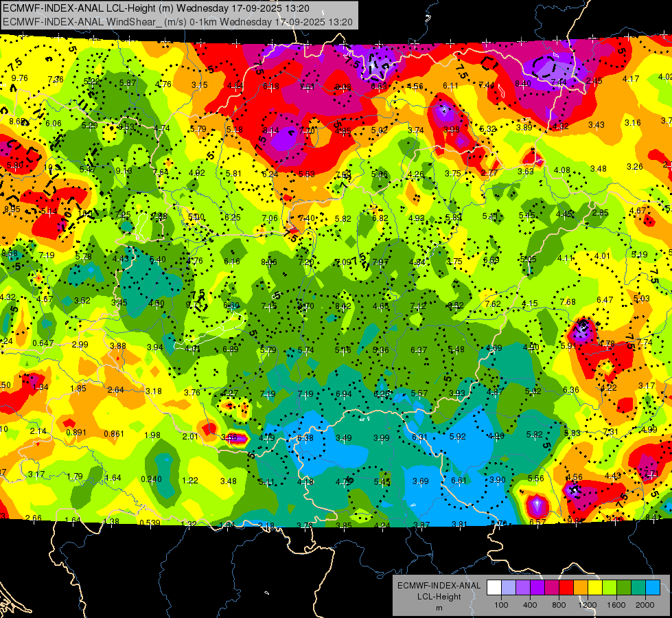Click the wind shear value 0.647

tap(43, 343)
